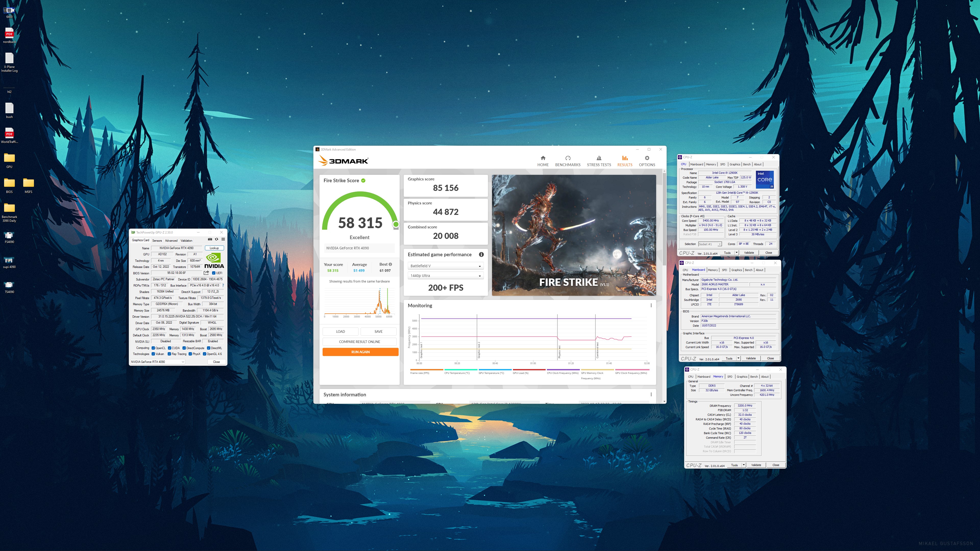
Task: Click the Intel Core i9 logo in CPU-Z
Action: tap(765, 180)
